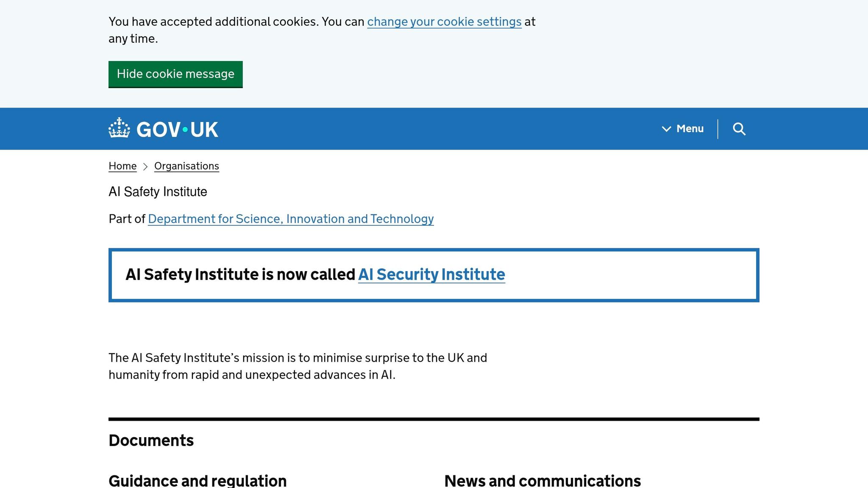Open change your cookie settings link
868x488 pixels.
pyautogui.click(x=444, y=22)
